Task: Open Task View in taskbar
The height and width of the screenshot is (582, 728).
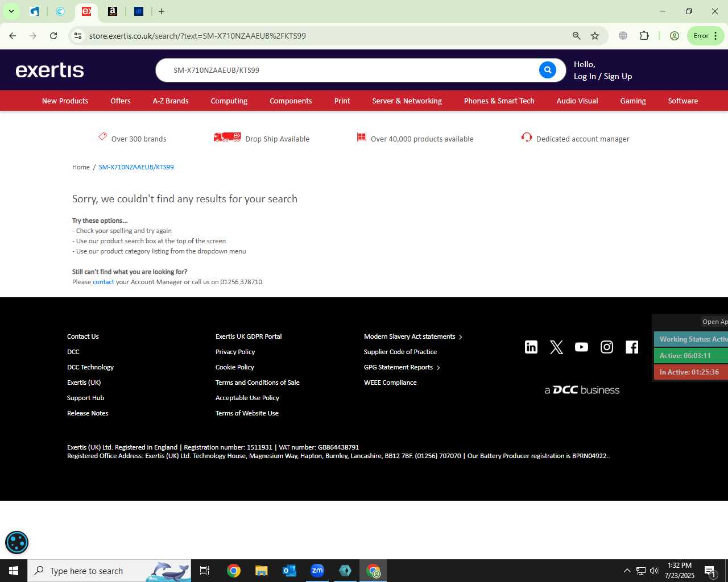Action: click(205, 571)
